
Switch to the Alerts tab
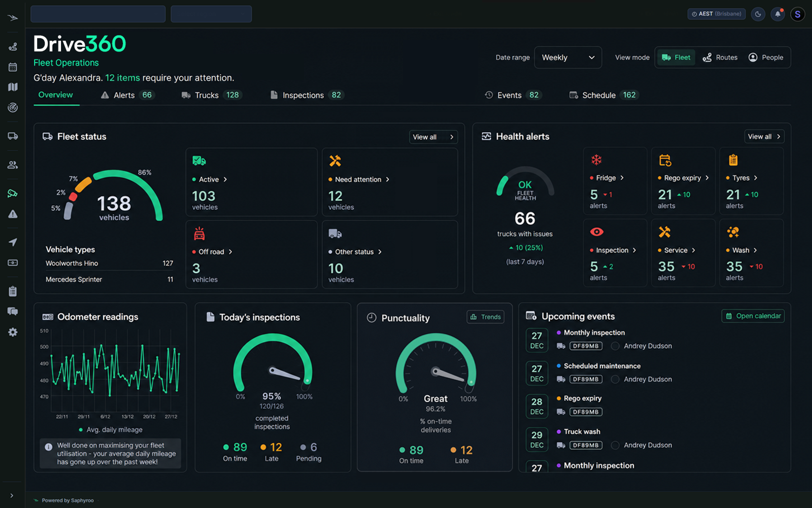128,95
